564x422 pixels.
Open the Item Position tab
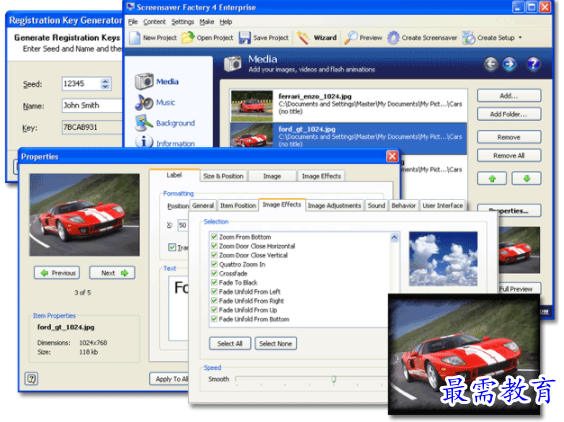coord(238,205)
